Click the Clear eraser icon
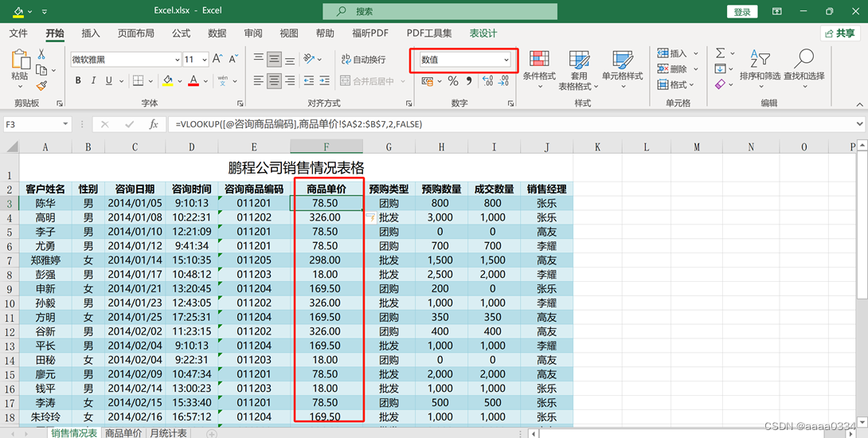Viewport: 868px width, 438px height. (720, 84)
